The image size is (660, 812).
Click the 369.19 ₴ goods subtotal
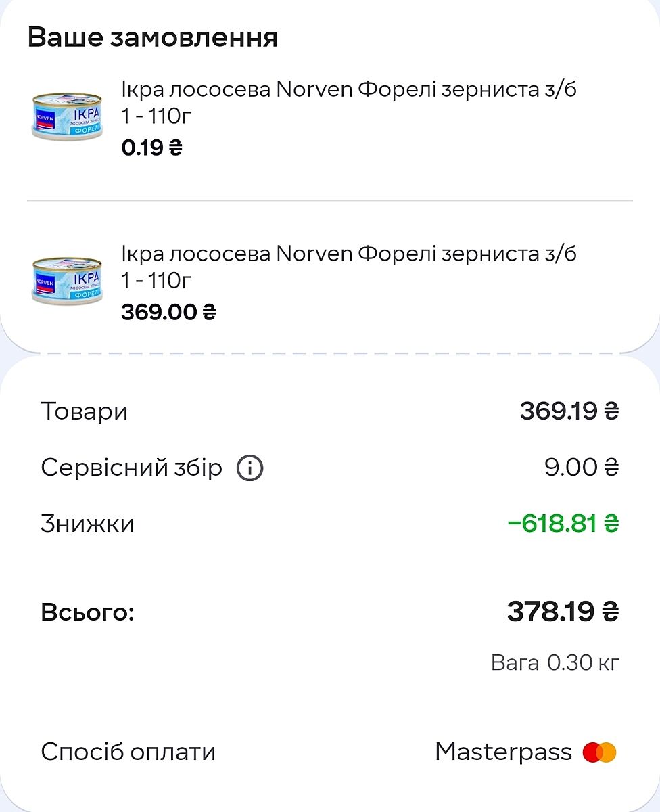pos(569,411)
